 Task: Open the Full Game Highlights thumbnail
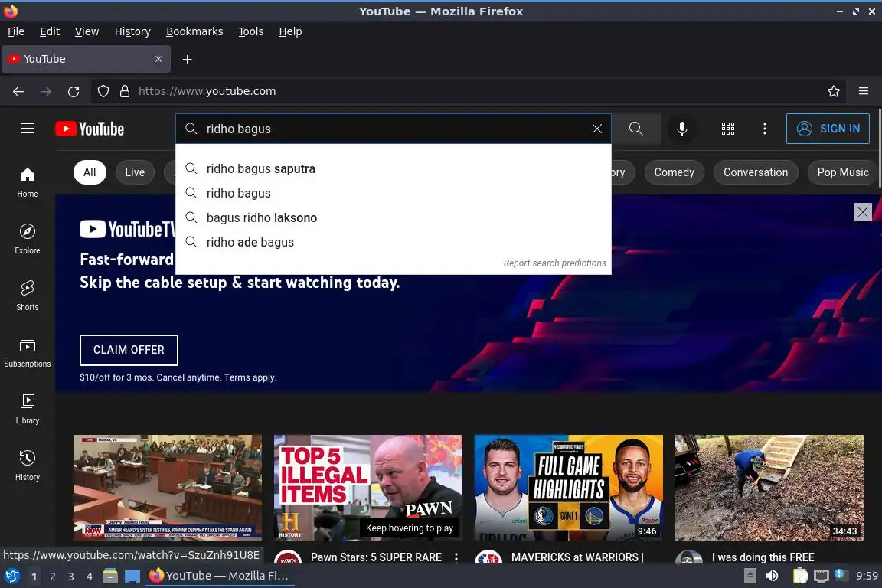[x=569, y=487]
